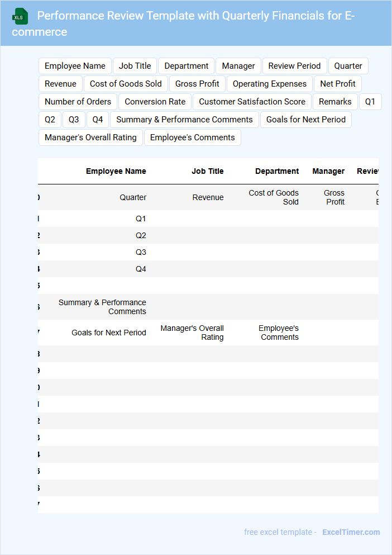Click the Employee Name column header
The height and width of the screenshot is (555, 392).
(116, 172)
